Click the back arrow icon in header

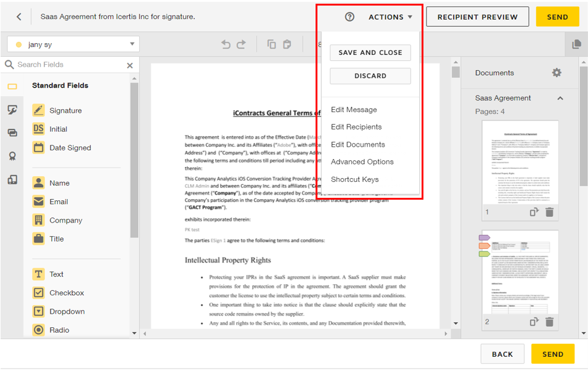click(18, 17)
